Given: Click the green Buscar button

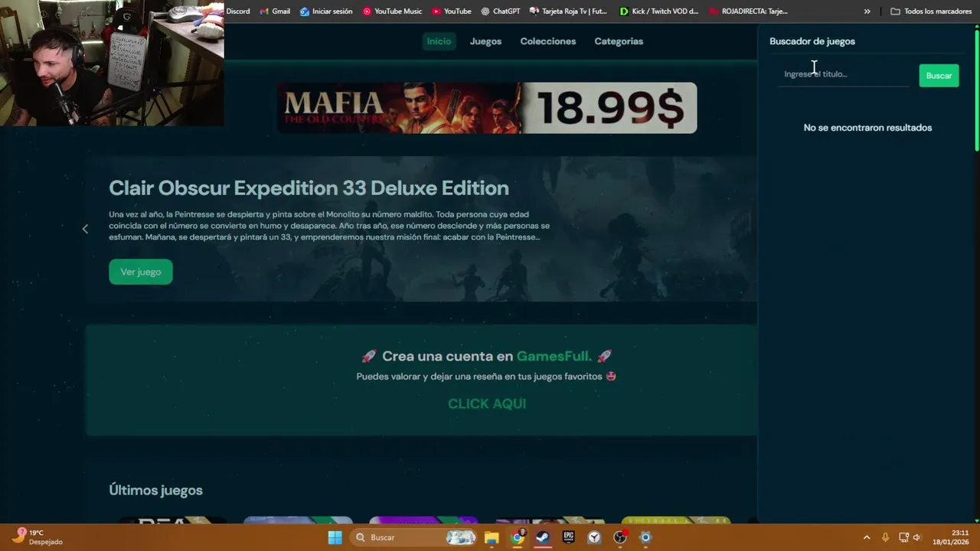Looking at the screenshot, I should [x=939, y=76].
